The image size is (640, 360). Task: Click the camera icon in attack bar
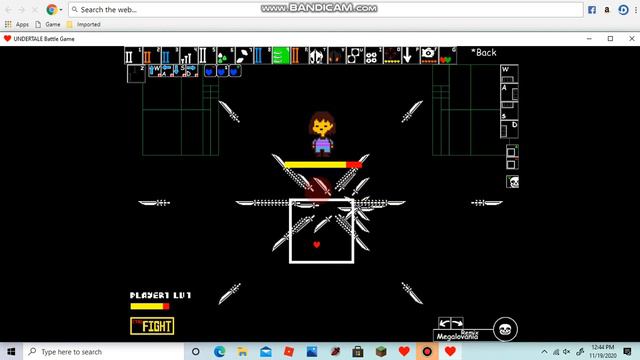[429, 55]
